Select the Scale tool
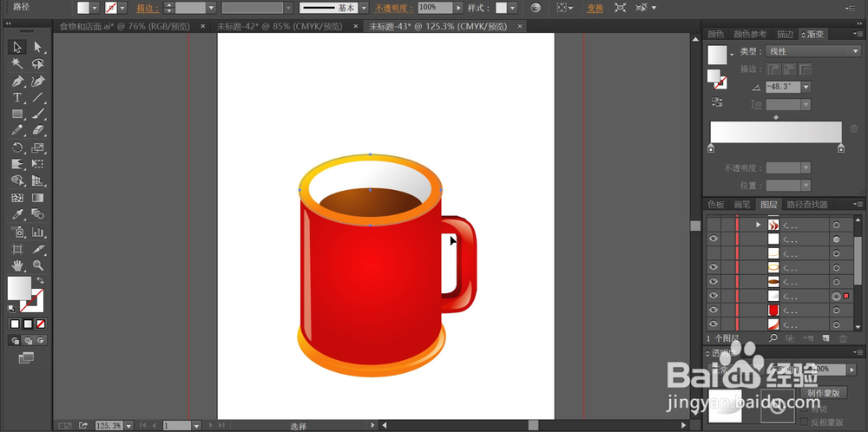This screenshot has width=868, height=432. tap(37, 147)
